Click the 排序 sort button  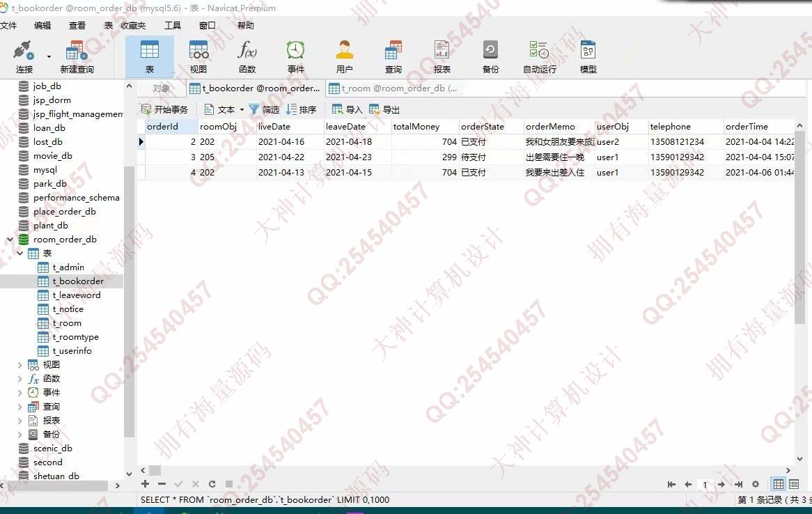(302, 109)
